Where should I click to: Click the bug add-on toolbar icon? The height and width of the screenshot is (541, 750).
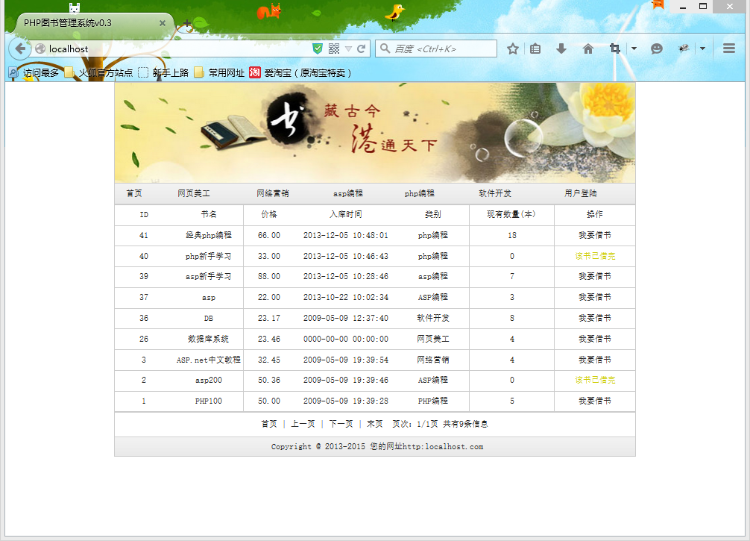[684, 48]
